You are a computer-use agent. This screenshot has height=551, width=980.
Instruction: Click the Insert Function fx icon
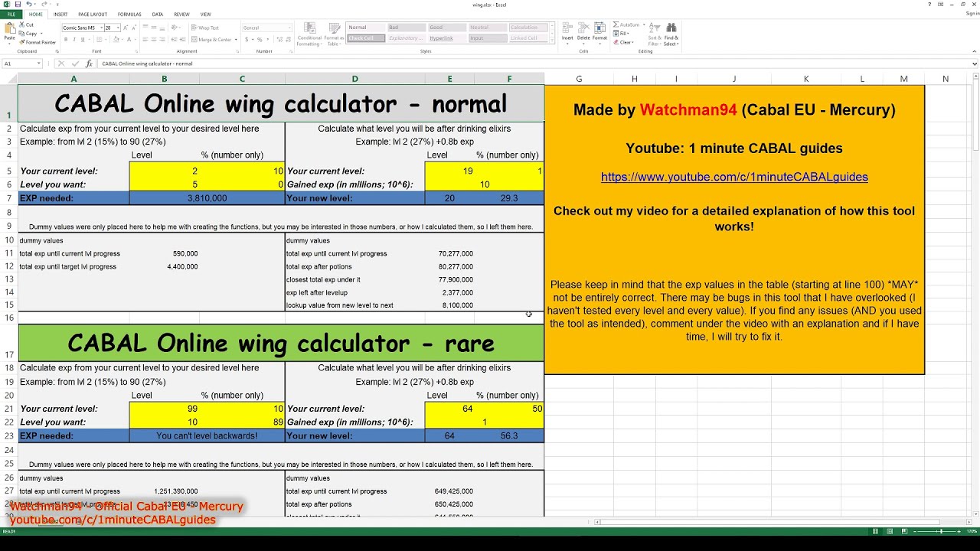(89, 64)
